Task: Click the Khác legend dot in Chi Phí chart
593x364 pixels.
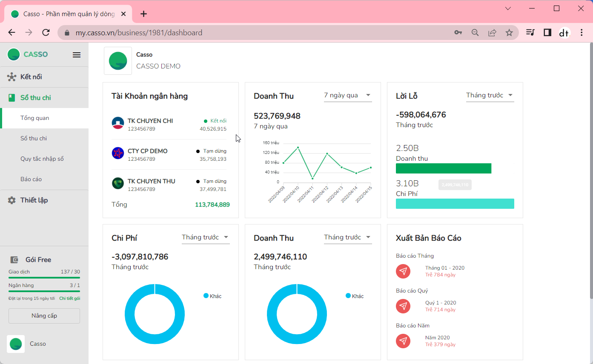Action: pyautogui.click(x=206, y=296)
